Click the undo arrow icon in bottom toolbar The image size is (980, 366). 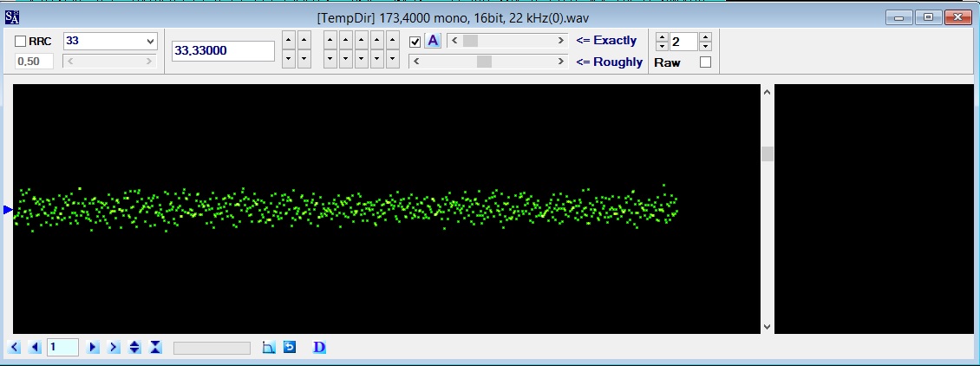click(290, 347)
